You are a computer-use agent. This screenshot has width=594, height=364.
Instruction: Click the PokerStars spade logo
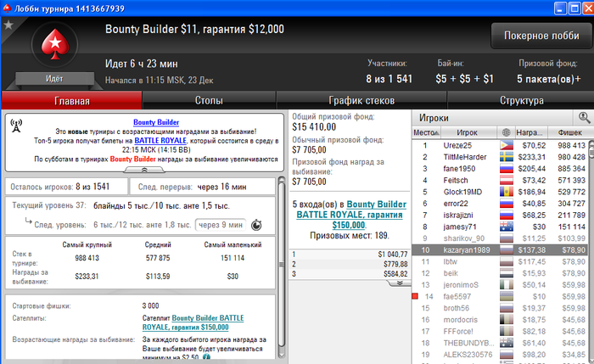pyautogui.click(x=55, y=44)
